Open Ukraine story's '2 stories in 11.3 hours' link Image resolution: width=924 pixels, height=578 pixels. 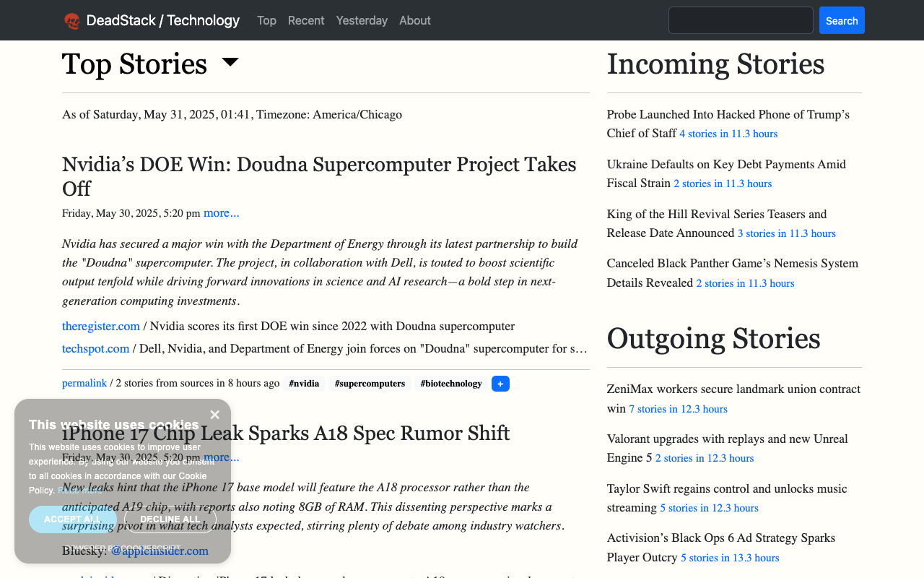[x=723, y=184]
